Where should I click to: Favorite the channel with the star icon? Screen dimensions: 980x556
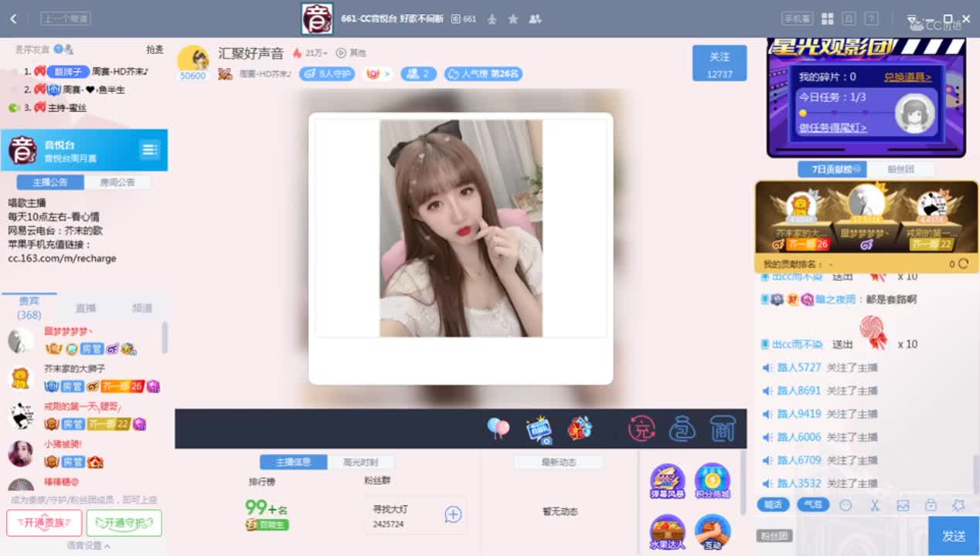513,19
